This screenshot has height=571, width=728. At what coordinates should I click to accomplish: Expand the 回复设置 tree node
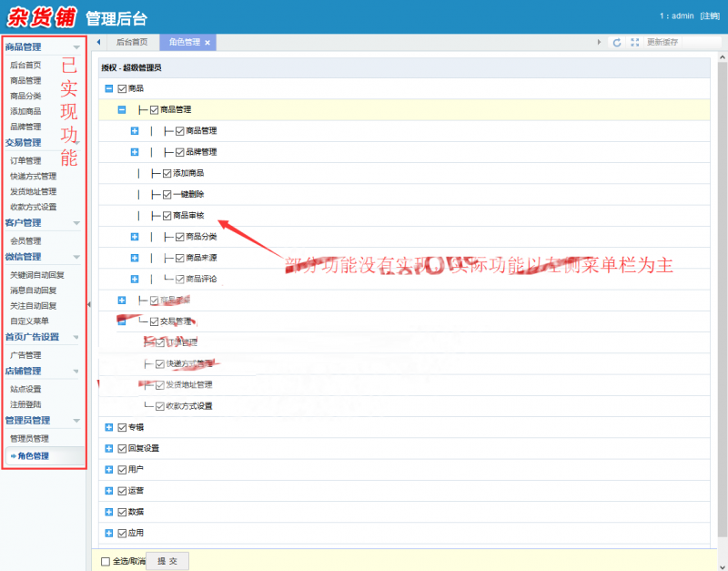point(109,448)
